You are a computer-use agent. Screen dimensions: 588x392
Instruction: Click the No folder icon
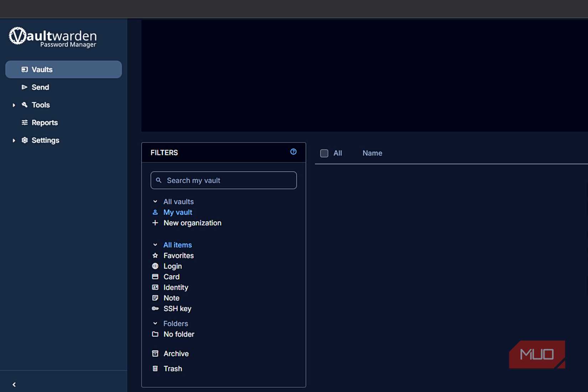tap(155, 334)
